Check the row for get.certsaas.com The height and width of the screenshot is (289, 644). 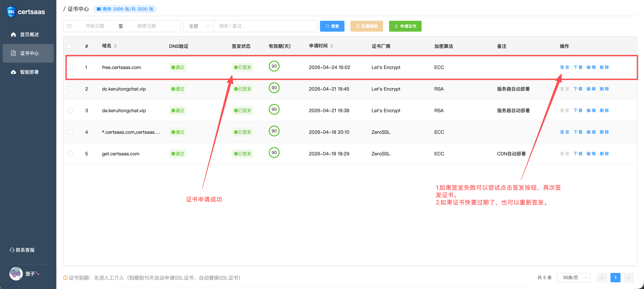[70, 154]
